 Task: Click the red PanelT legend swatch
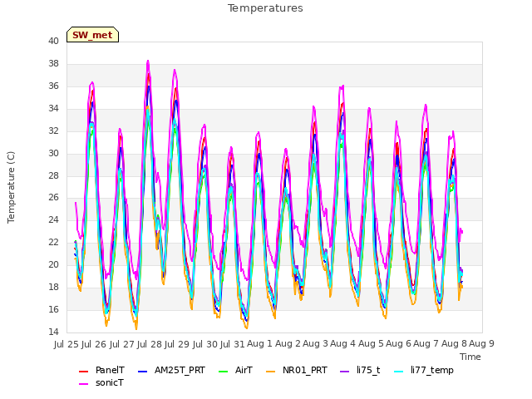[83, 372]
